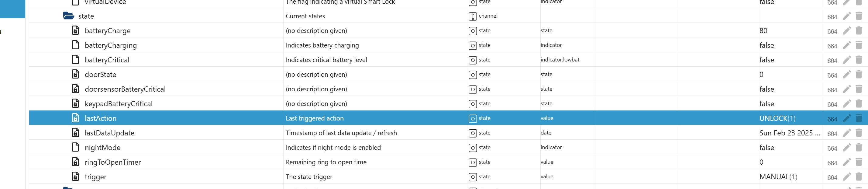Select the doorsensorBatteryCritical entry
868x189 pixels.
[x=125, y=89]
